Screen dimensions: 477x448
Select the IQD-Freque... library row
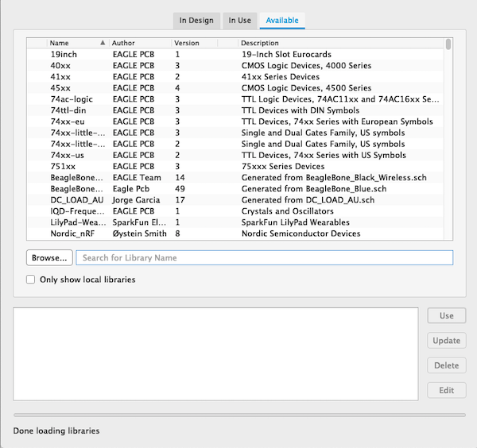[235, 211]
